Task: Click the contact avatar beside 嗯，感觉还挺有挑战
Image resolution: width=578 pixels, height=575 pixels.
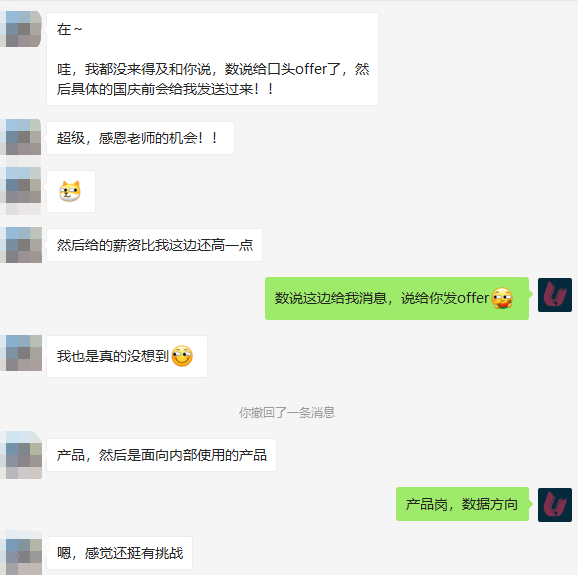Action: [x=21, y=553]
